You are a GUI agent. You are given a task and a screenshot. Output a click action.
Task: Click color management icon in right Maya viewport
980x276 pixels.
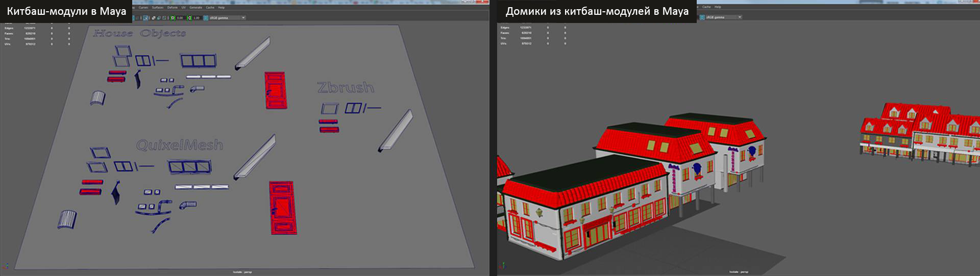click(x=702, y=17)
